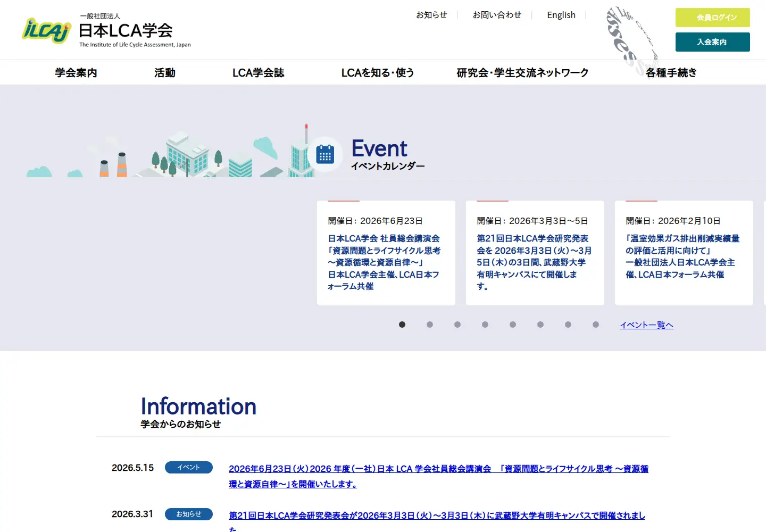Viewport: 766px width, 532px height.
Task: Select the second carousel dot
Action: (x=430, y=325)
